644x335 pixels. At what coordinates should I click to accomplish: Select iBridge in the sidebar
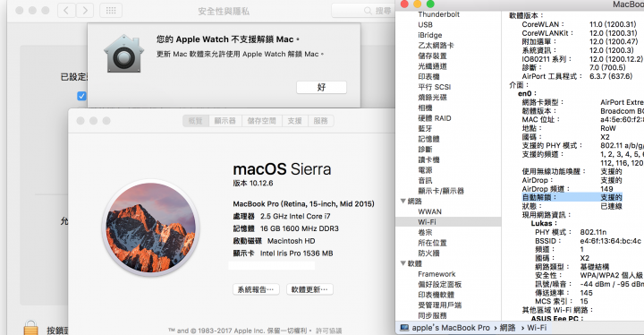[x=430, y=35]
